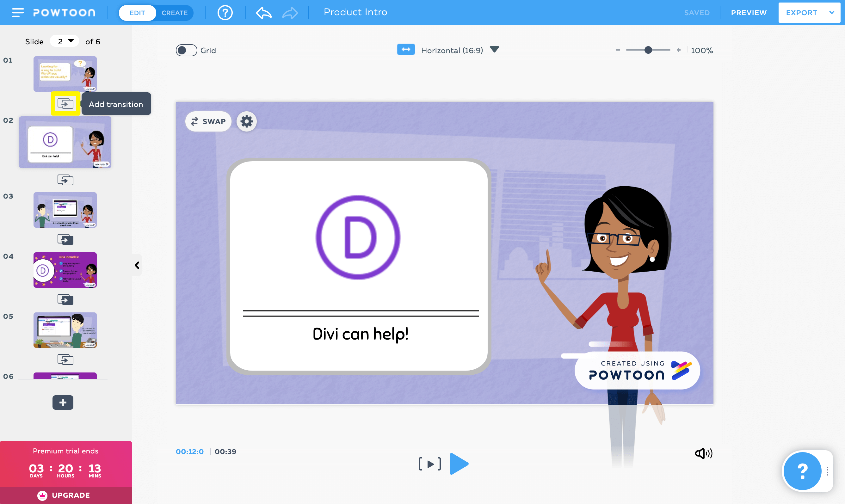Click the UPGRADE button in trial banner
845x504 pixels.
coord(65,495)
